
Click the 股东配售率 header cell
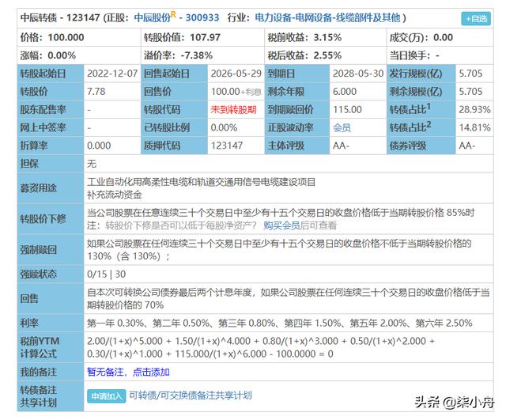51,110
